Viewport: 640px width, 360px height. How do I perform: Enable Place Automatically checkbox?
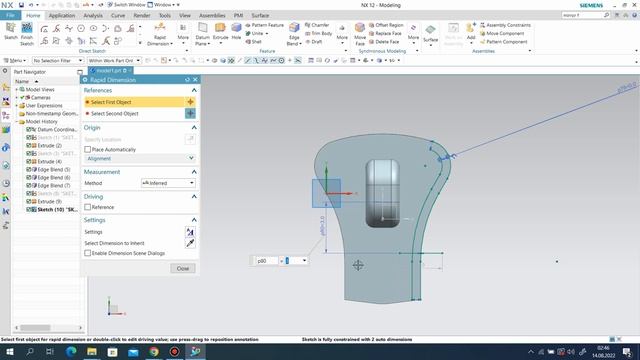87,149
